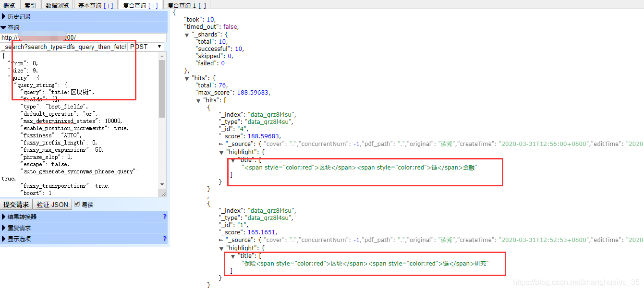The height and width of the screenshot is (291, 644).
Task: Click "phrase_slop": 0 in the query
Action: pyautogui.click(x=46, y=157)
